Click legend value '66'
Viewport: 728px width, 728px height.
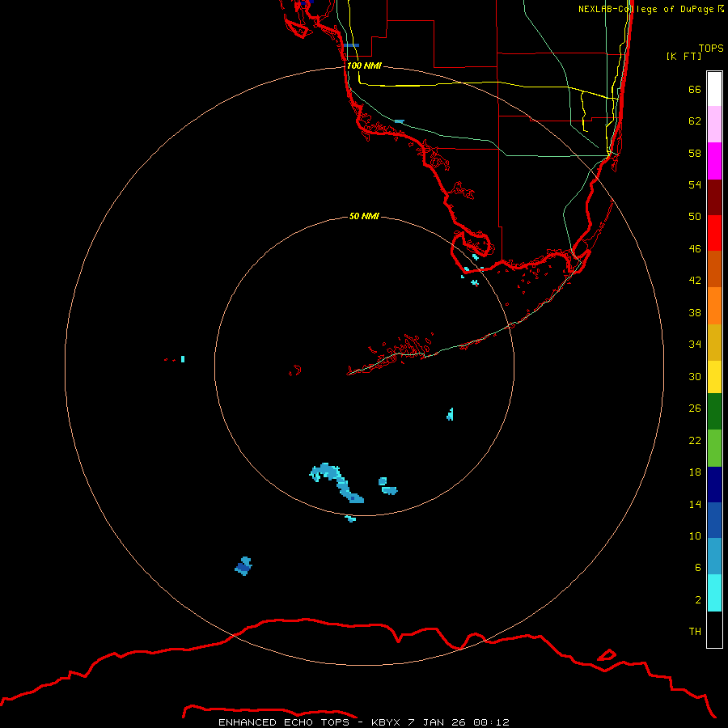coord(695,89)
